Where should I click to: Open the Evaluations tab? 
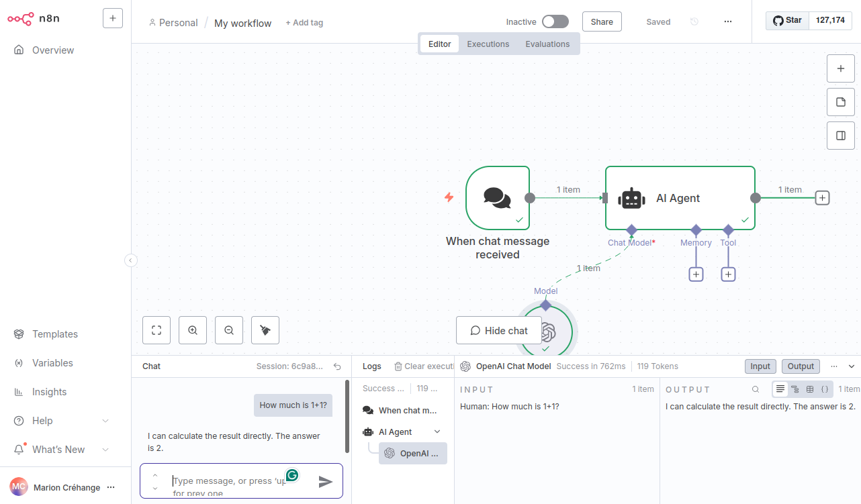tap(547, 43)
